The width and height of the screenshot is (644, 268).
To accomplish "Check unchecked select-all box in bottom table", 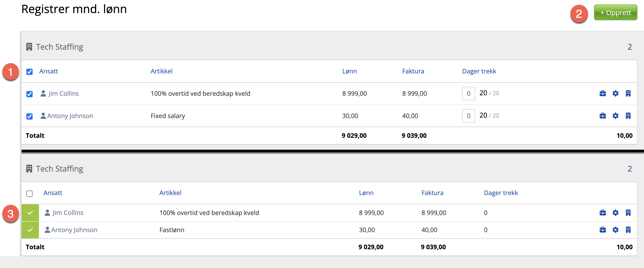I will (29, 193).
